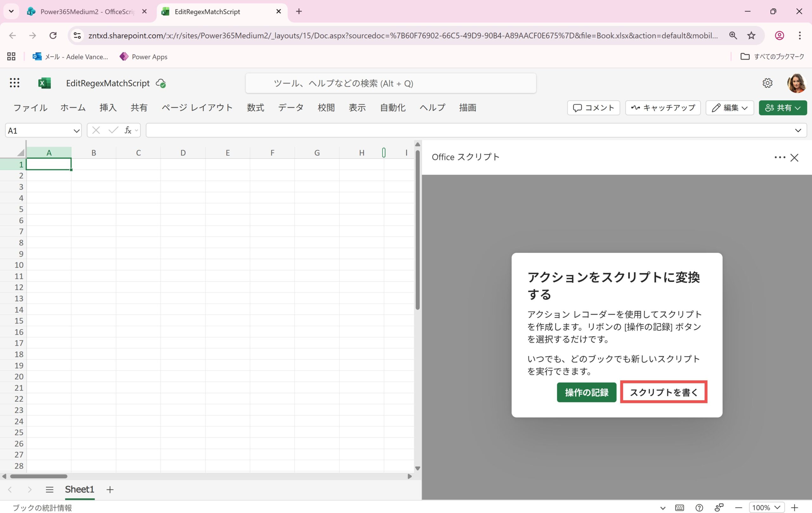Click the cloud save status icon
812x513 pixels.
[160, 83]
